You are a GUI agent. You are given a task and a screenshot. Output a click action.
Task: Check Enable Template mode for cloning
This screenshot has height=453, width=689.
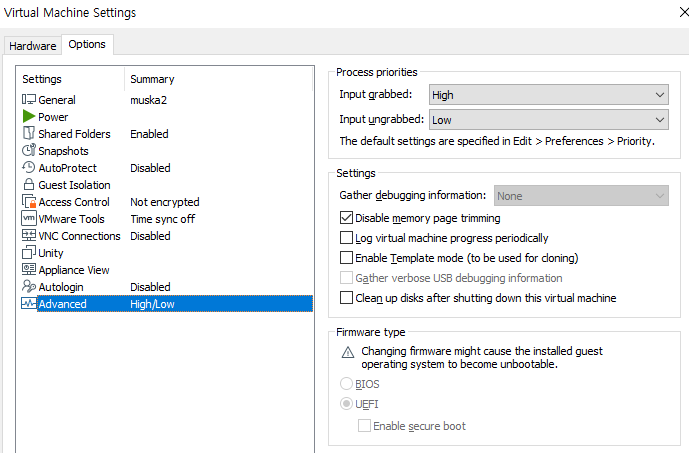346,257
